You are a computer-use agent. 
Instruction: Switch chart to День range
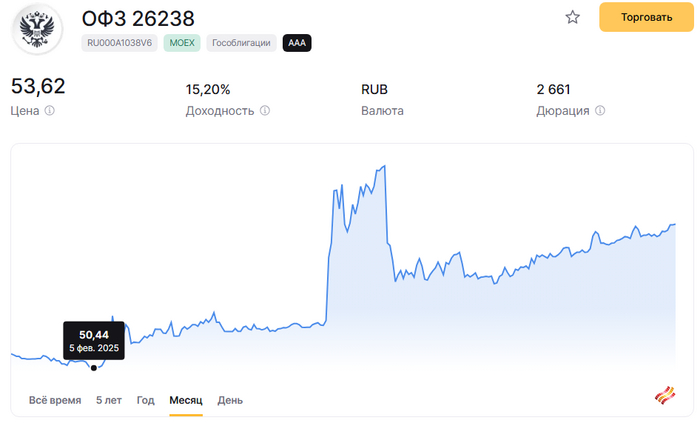(230, 400)
